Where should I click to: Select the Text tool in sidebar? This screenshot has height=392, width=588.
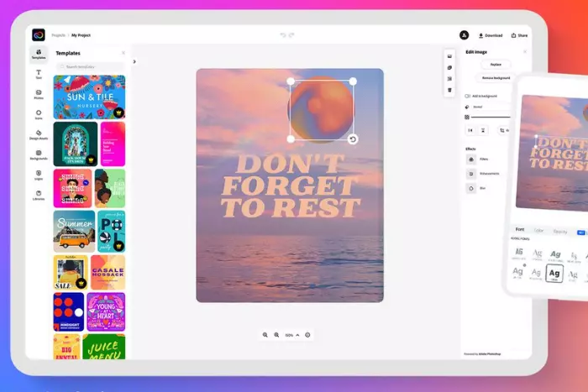click(x=39, y=74)
